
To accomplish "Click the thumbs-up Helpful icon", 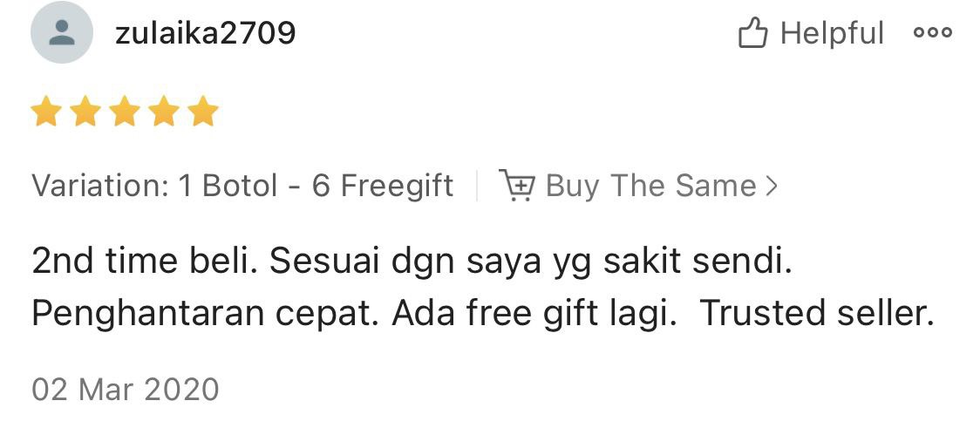I will 752,33.
